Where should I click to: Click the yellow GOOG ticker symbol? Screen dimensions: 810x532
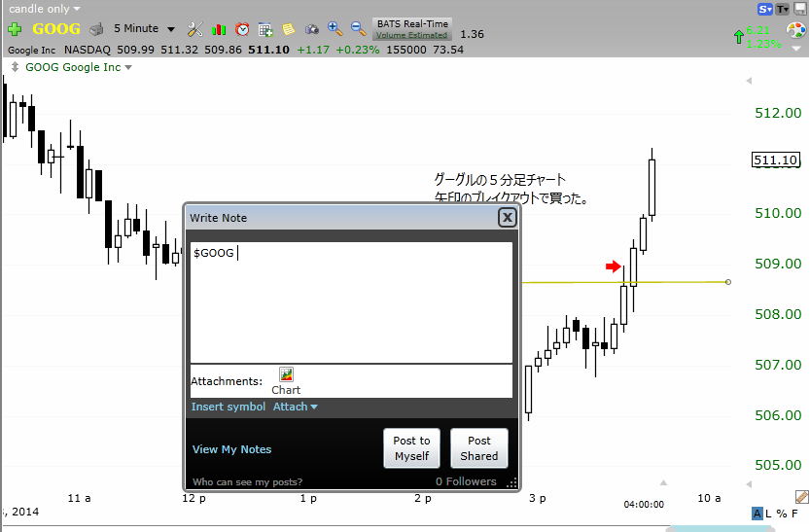pos(56,29)
